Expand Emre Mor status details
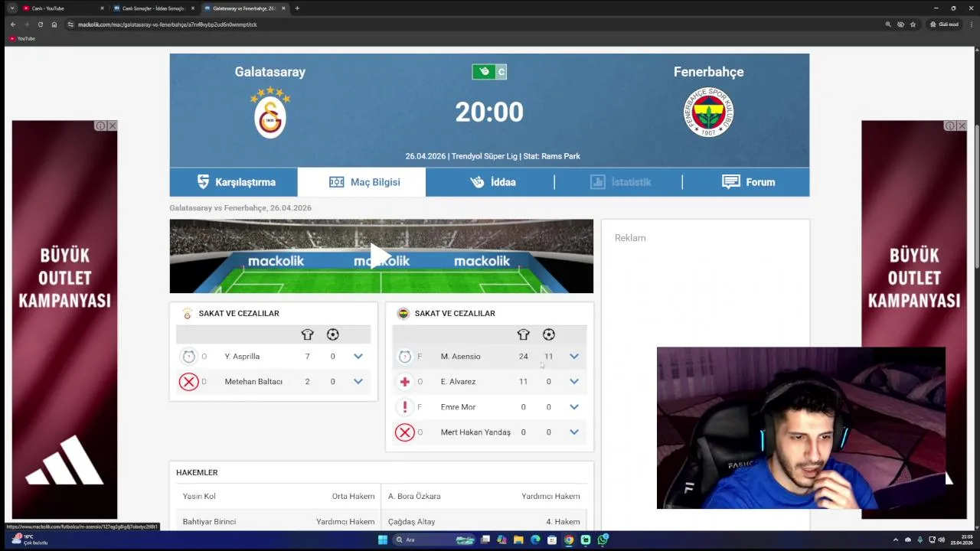Screen dimensions: 980x551 pos(574,407)
